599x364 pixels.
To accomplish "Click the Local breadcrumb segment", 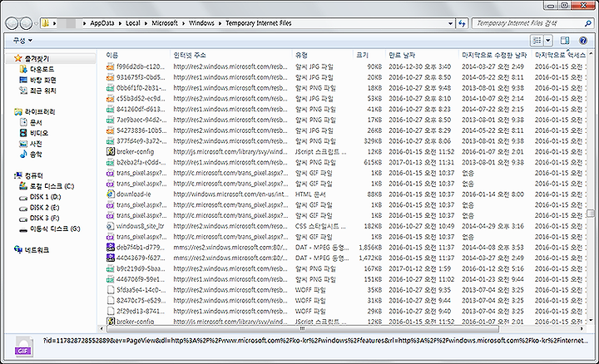I will click(x=133, y=23).
